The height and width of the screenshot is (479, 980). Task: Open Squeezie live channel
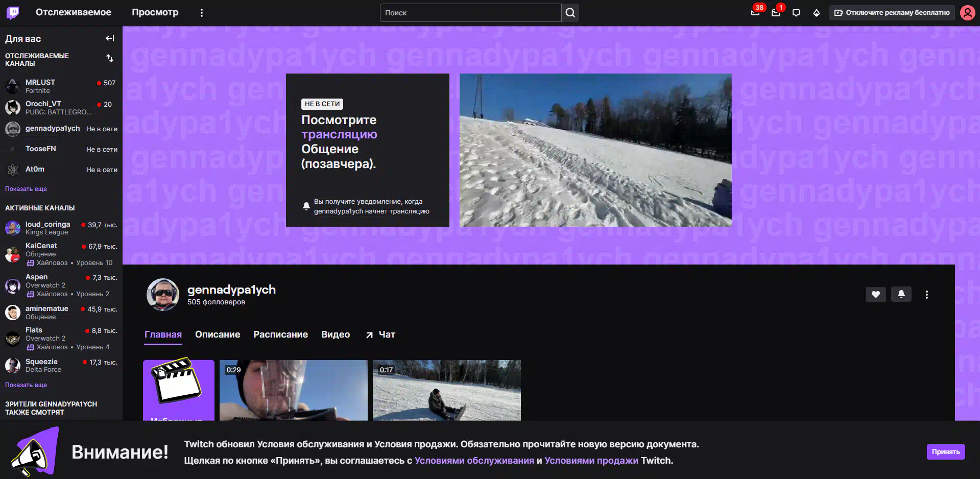tap(61, 366)
